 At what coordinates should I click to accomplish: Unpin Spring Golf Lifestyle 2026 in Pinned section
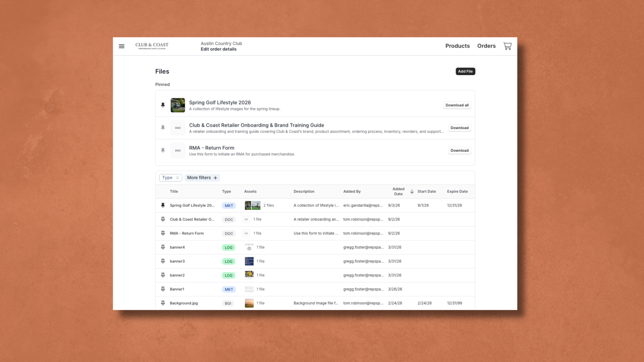[x=163, y=105]
